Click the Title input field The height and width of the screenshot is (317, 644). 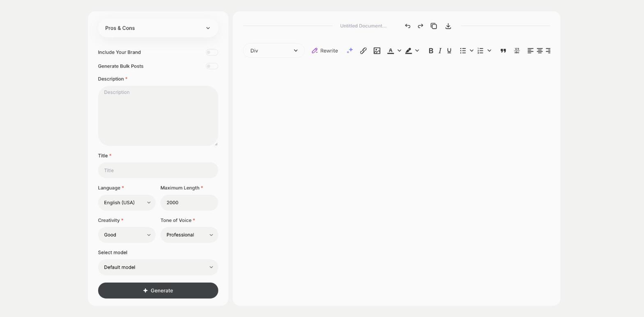tap(158, 170)
